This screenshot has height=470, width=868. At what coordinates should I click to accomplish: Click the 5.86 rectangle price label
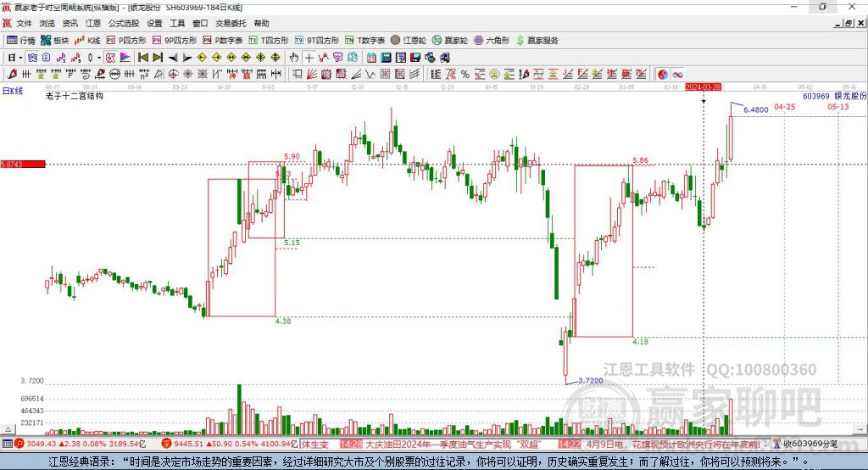(x=641, y=160)
